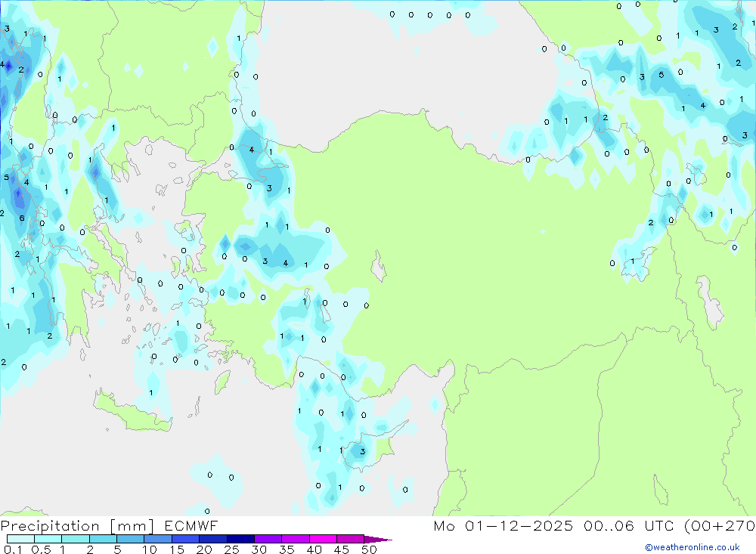
Task: Click the '(00+270' forecast offset text
Action: pyautogui.click(x=720, y=526)
